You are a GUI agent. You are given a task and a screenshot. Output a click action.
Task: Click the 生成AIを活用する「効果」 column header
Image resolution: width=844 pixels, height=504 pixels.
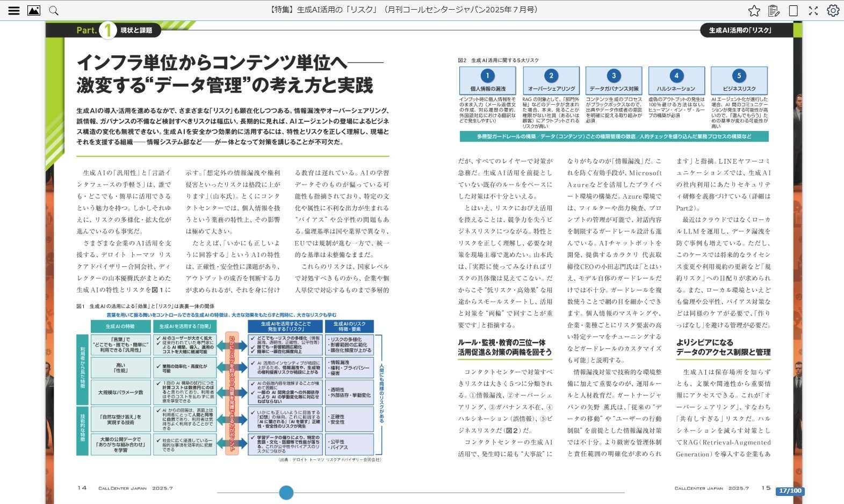coord(185,326)
